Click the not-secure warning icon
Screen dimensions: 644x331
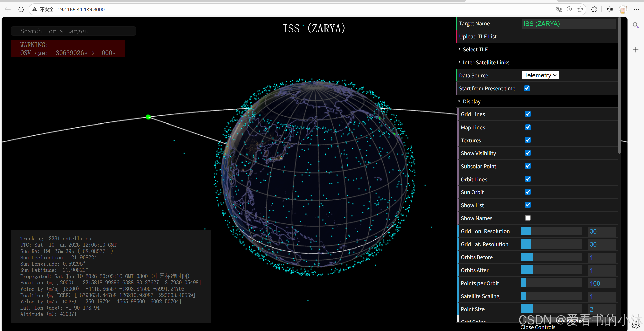click(35, 9)
